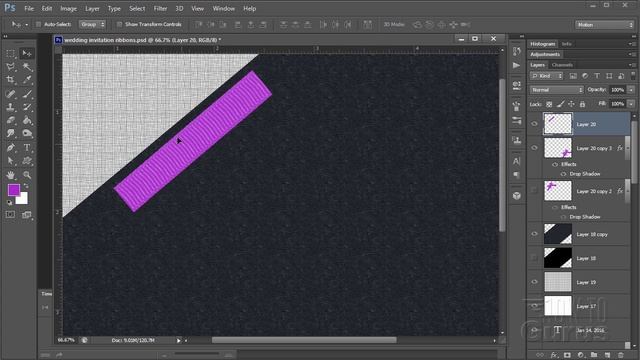
Task: Hide Layer 19 visibility eye
Action: point(534,282)
